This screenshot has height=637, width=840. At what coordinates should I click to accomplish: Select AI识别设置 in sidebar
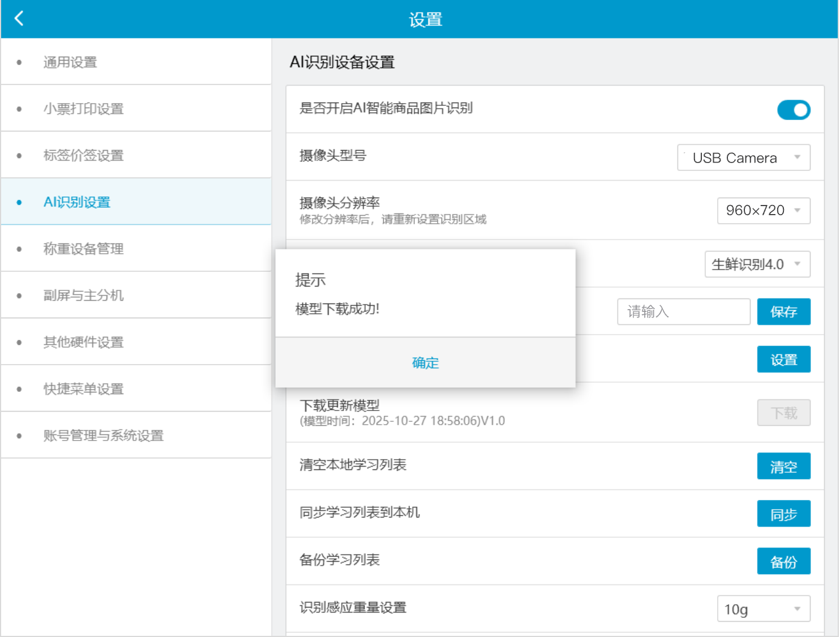coord(136,202)
